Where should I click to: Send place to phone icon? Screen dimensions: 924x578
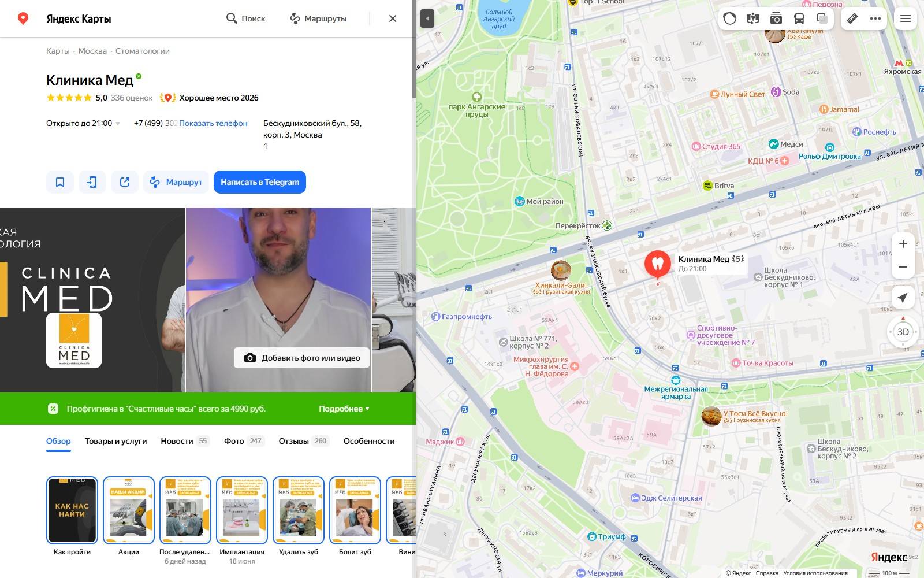click(92, 182)
